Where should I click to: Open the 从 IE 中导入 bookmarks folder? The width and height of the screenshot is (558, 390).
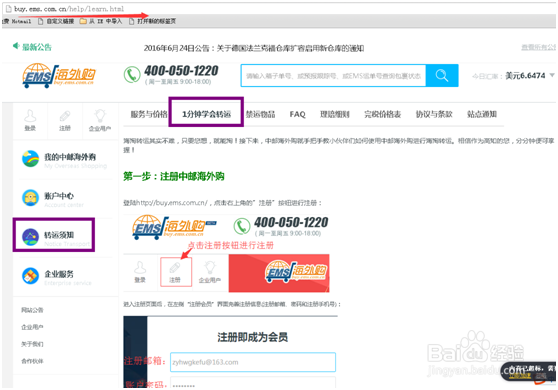tap(101, 21)
